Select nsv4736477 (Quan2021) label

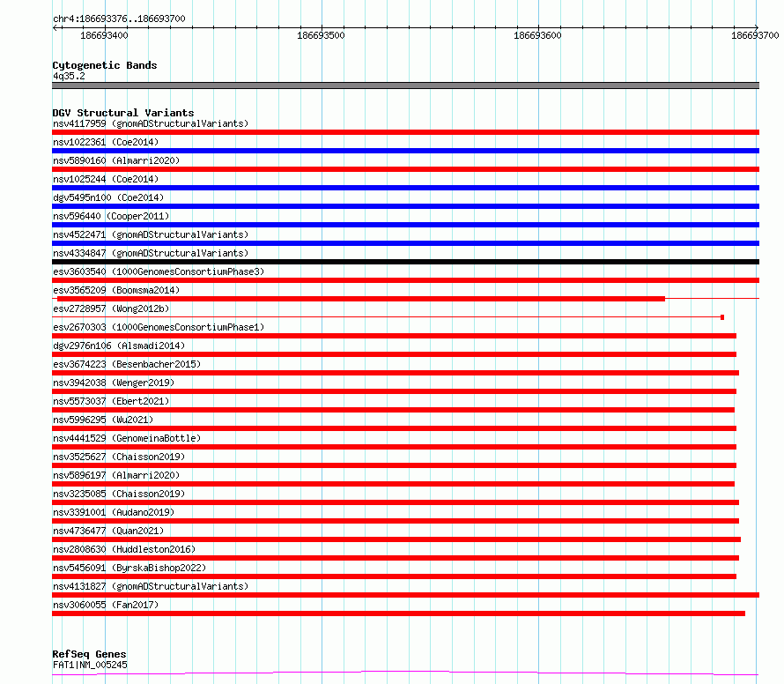pyautogui.click(x=108, y=531)
